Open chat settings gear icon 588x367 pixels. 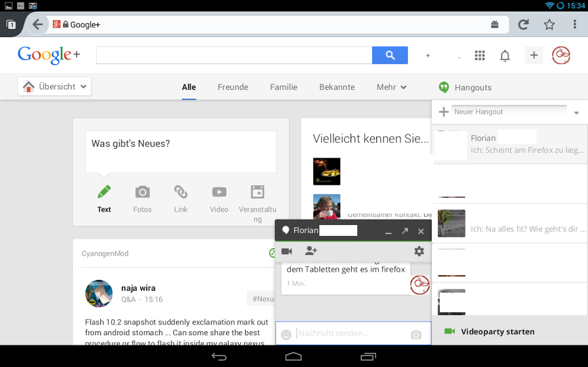point(419,251)
